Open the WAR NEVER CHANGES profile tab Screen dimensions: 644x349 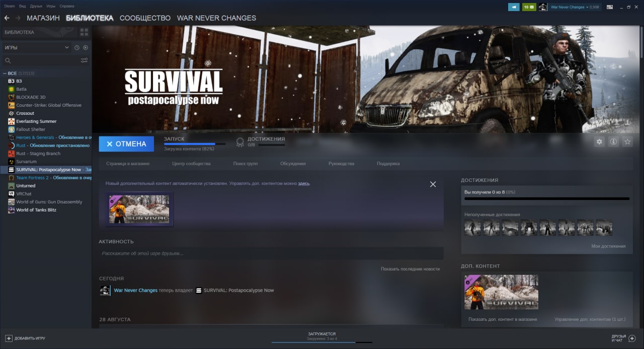(216, 18)
